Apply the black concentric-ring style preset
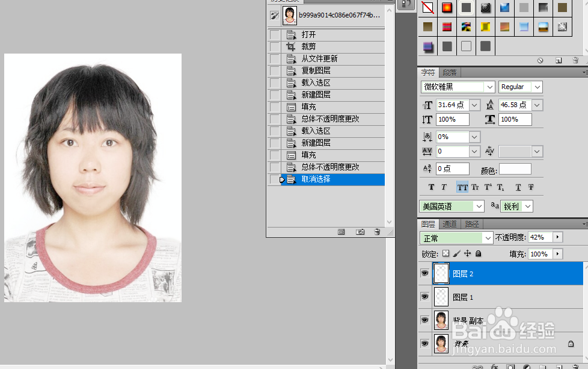The height and width of the screenshot is (369, 588). [x=486, y=7]
